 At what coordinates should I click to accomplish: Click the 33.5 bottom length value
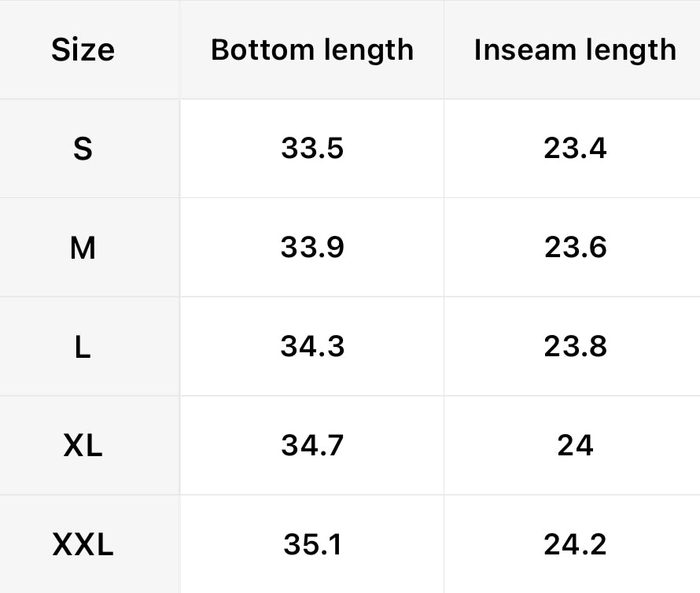click(312, 149)
